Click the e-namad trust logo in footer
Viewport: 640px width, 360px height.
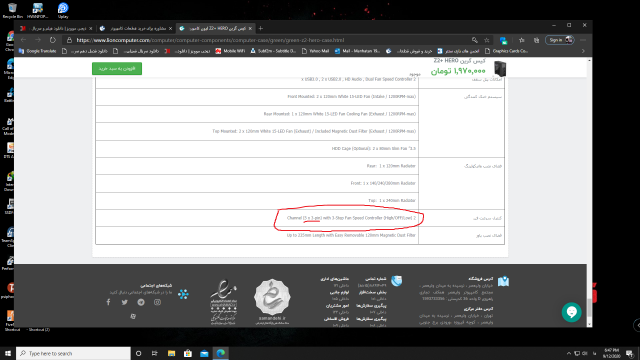pos(223,302)
